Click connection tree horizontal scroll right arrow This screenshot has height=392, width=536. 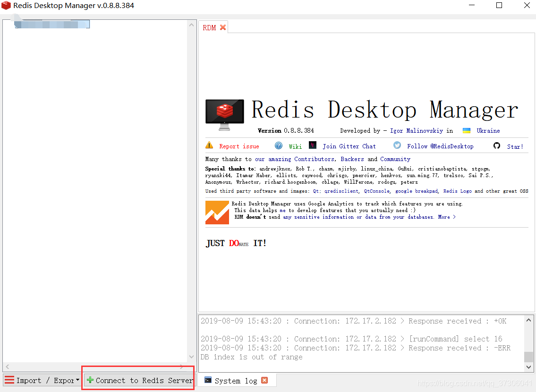[x=181, y=366]
